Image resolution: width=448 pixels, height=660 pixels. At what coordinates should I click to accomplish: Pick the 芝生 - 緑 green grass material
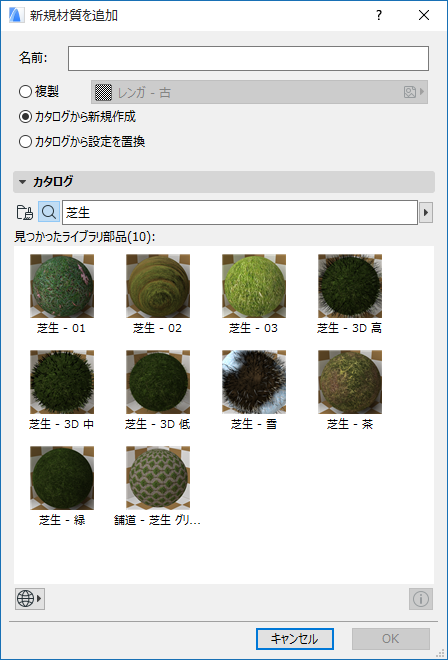pos(62,478)
